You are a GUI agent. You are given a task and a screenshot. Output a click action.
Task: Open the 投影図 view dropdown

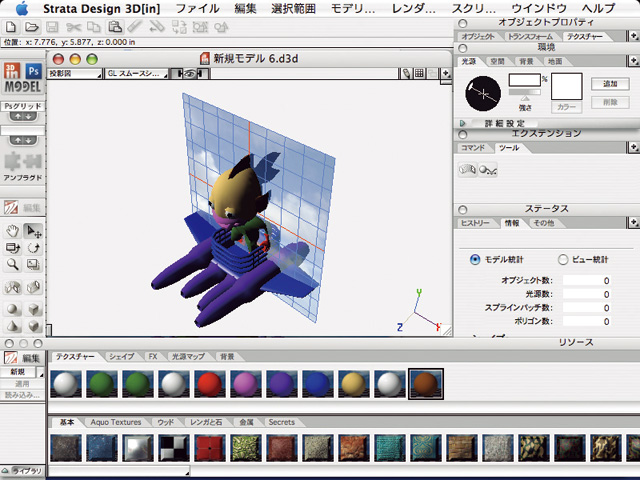[x=75, y=73]
